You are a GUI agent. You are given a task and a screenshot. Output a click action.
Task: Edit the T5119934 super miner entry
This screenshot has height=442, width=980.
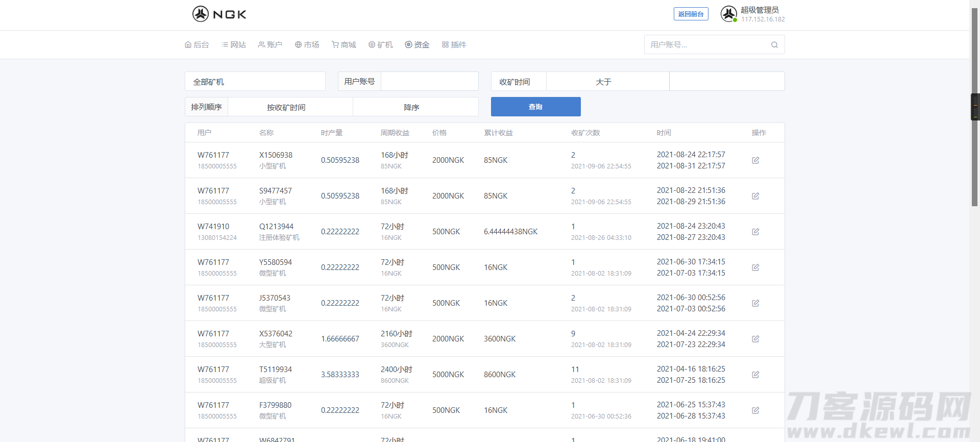tap(755, 375)
